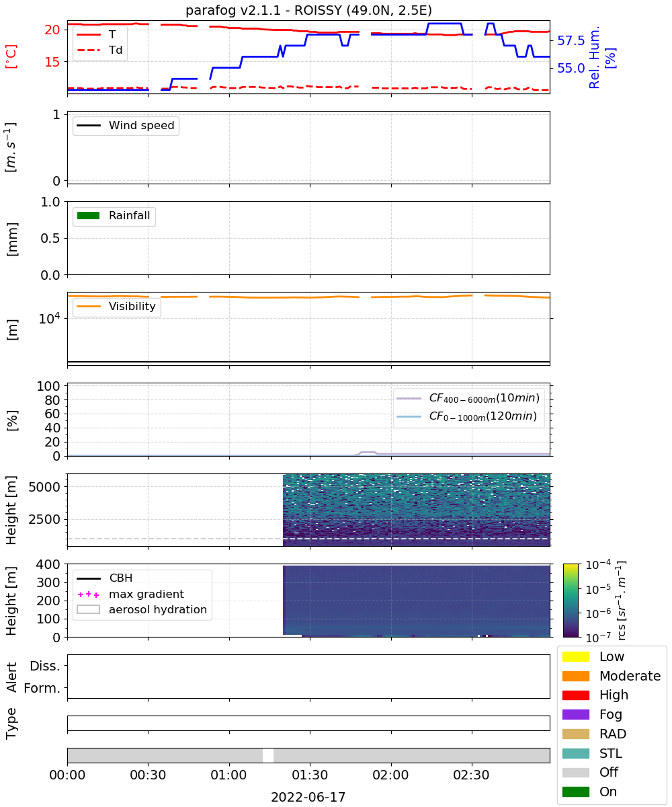Click the teal STL legend swatch

575,753
